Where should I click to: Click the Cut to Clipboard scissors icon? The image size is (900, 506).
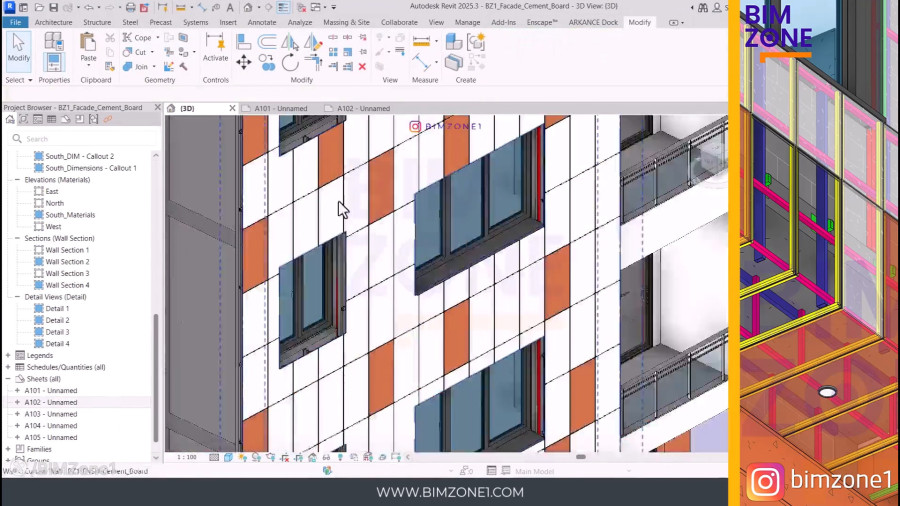click(110, 38)
